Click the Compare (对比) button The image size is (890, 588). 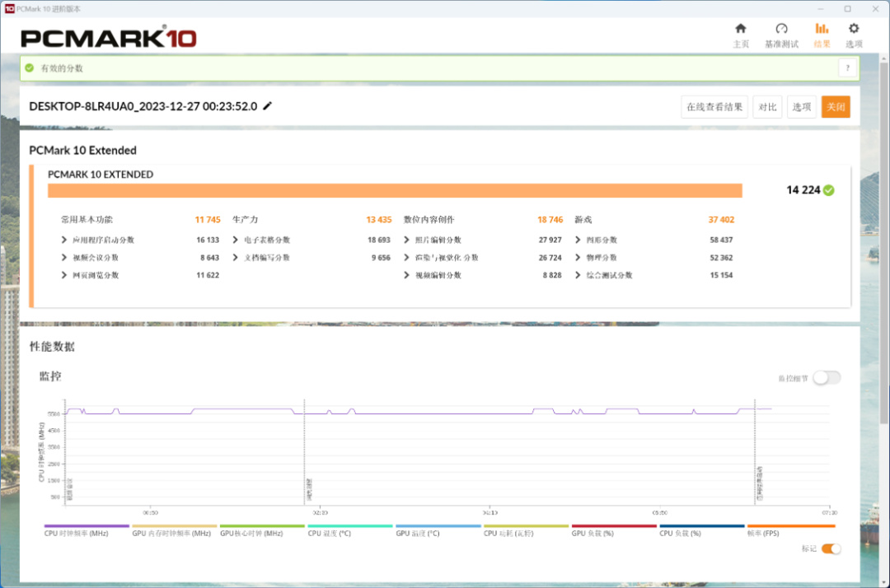(767, 106)
